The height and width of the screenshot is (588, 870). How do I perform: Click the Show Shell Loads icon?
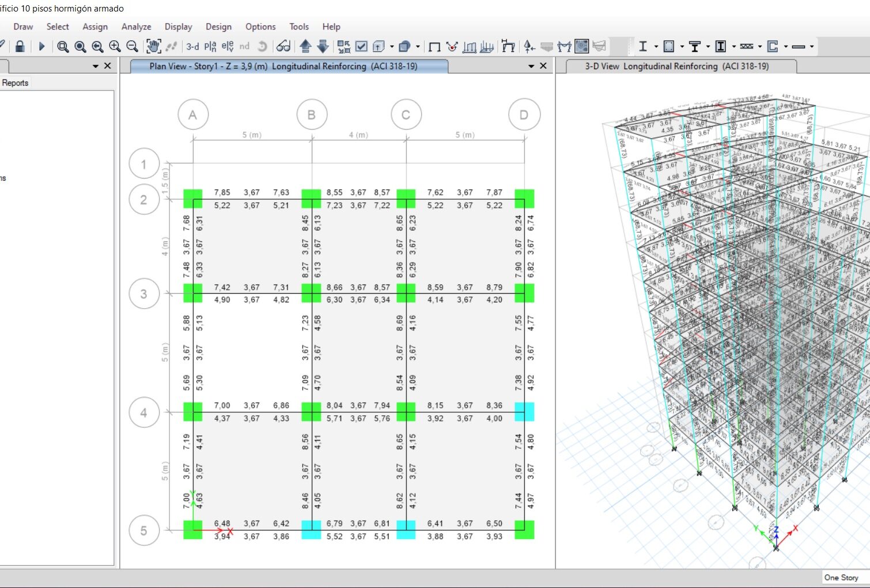coord(487,47)
